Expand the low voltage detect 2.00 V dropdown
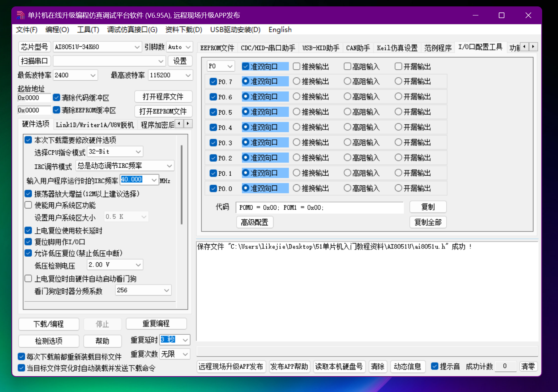 click(138, 265)
